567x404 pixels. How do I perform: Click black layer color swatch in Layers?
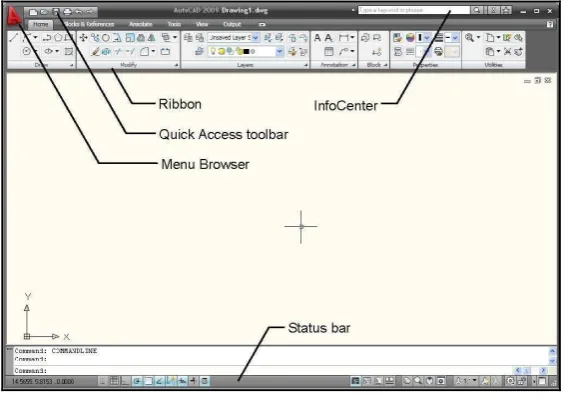(247, 52)
